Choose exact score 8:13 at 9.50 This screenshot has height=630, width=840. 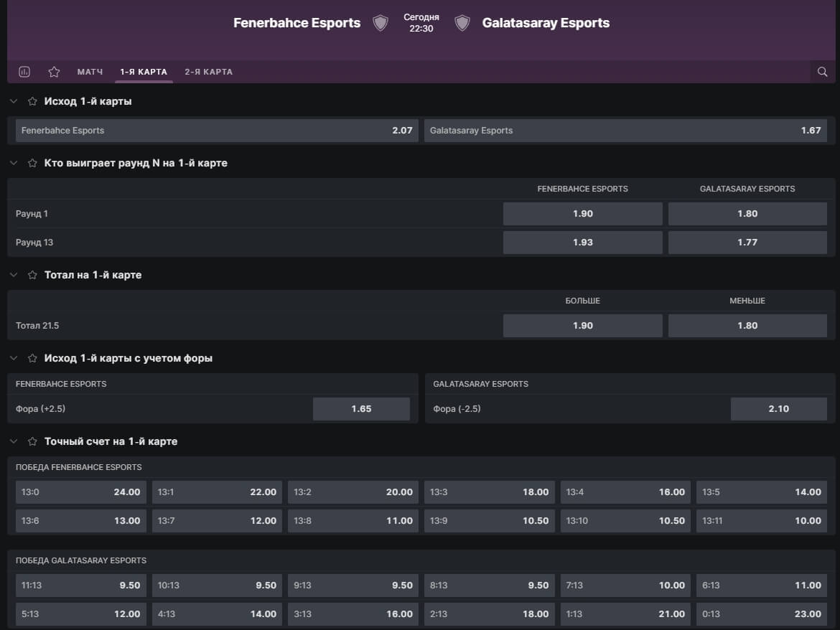pos(489,586)
